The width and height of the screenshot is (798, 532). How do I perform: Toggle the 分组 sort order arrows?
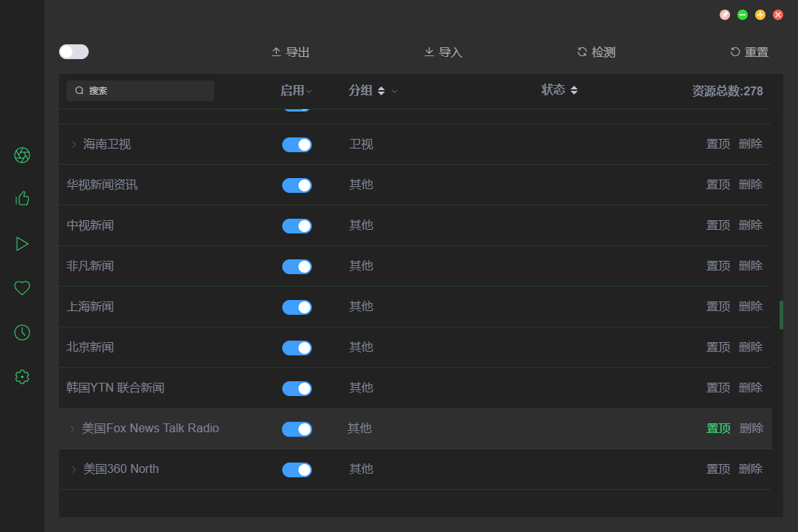point(381,90)
